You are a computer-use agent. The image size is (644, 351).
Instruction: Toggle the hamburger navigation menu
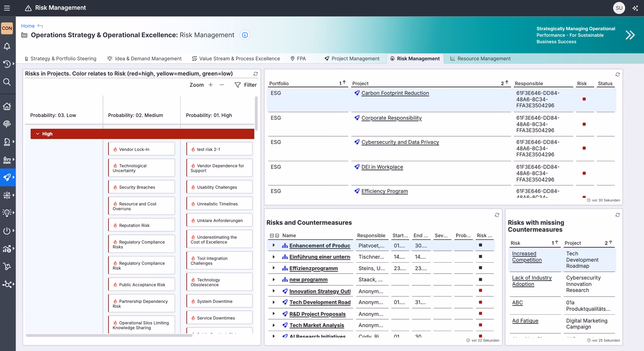pyautogui.click(x=7, y=8)
